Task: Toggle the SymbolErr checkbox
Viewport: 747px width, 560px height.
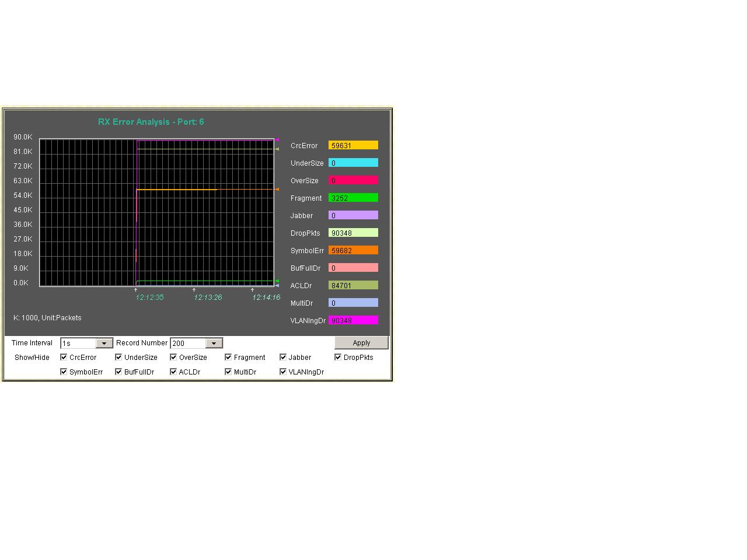Action: point(64,372)
